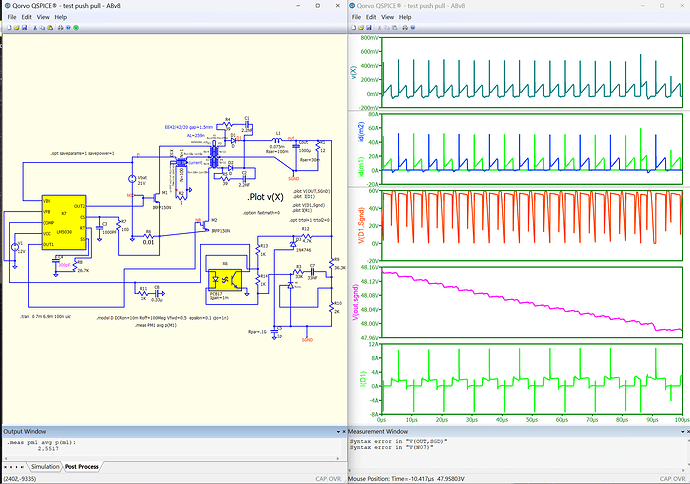
Task: Select the red V(D1,Sgnd) trace label
Action: (361, 225)
